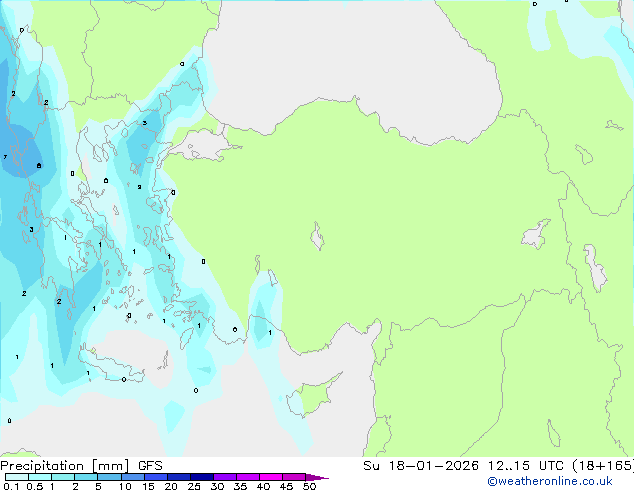Click the '50' legend scale label
This screenshot has width=634, height=490.
(x=309, y=486)
